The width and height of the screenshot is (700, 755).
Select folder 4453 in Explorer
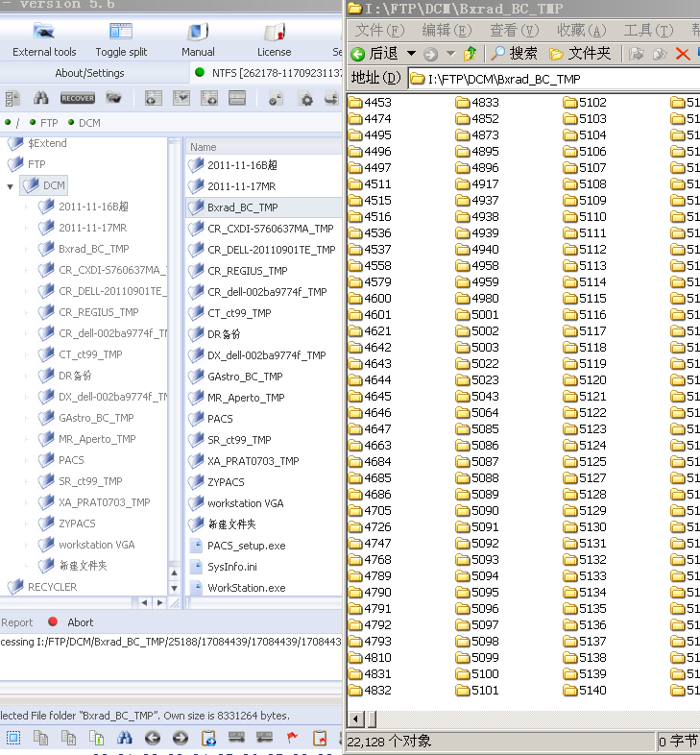coord(371,103)
